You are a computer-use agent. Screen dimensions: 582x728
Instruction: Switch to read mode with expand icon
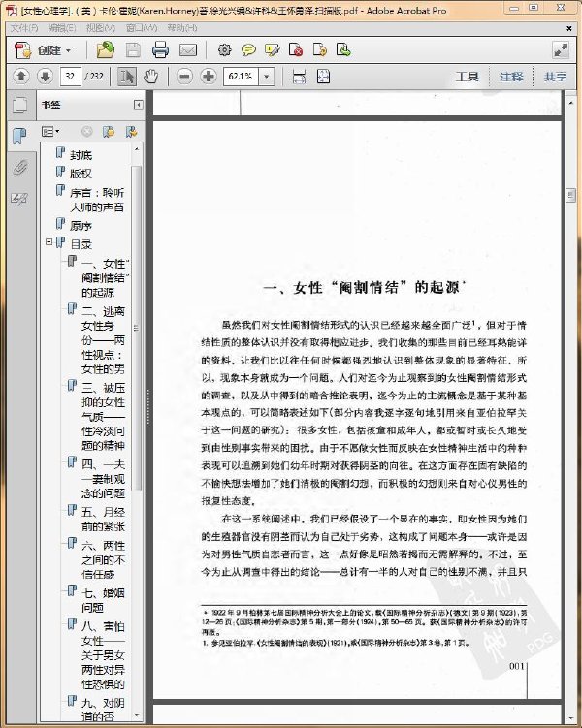tap(561, 50)
